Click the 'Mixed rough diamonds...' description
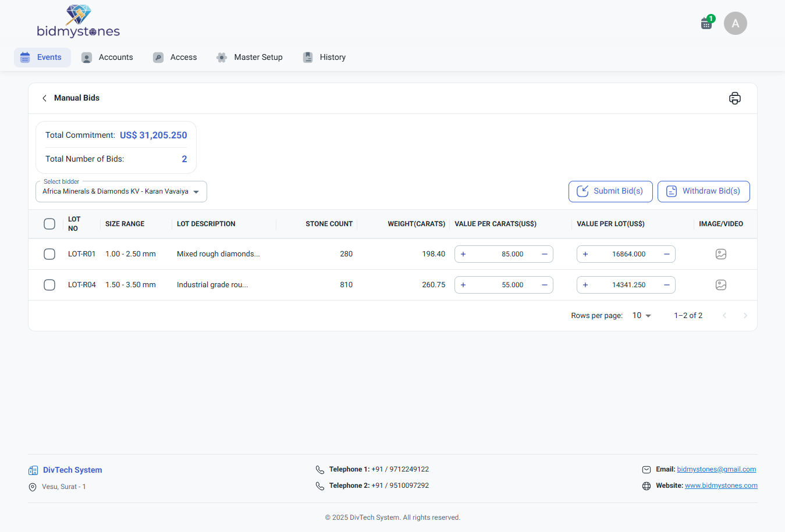 [x=218, y=254]
